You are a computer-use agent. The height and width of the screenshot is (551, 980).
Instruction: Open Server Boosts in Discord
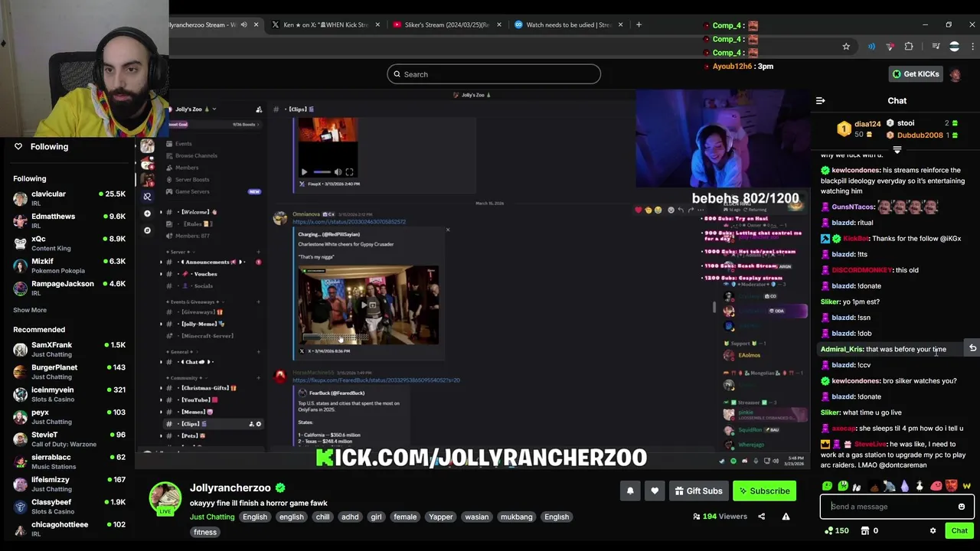192,180
